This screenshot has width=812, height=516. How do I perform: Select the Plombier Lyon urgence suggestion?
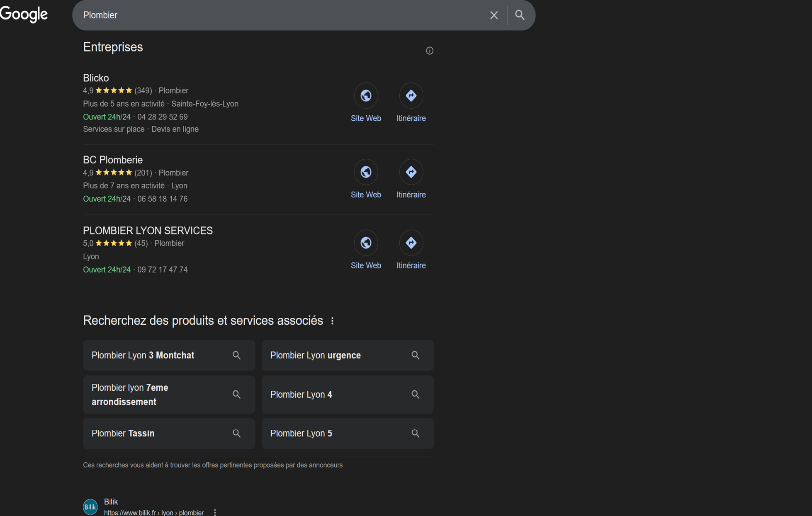pos(347,355)
